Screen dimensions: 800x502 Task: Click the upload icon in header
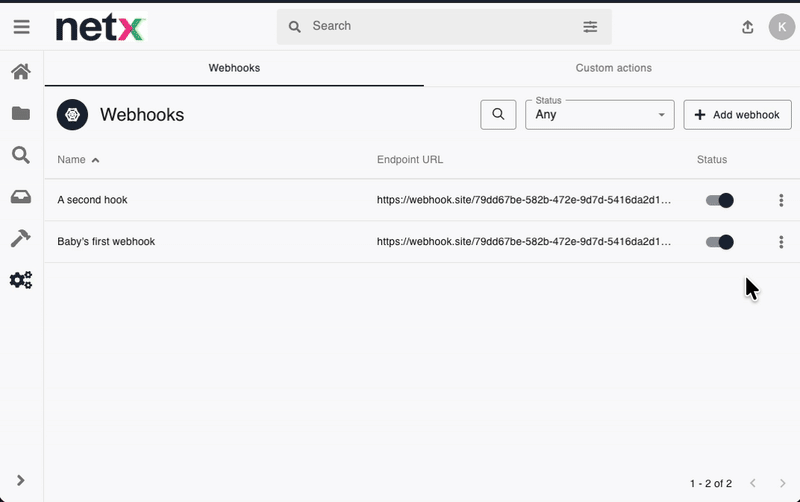[x=747, y=27]
